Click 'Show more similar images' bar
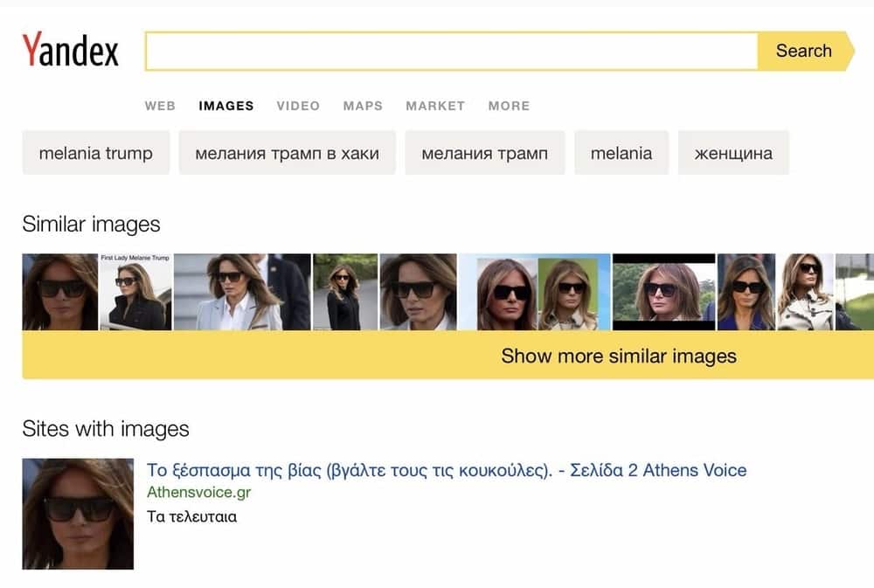 [x=448, y=355]
